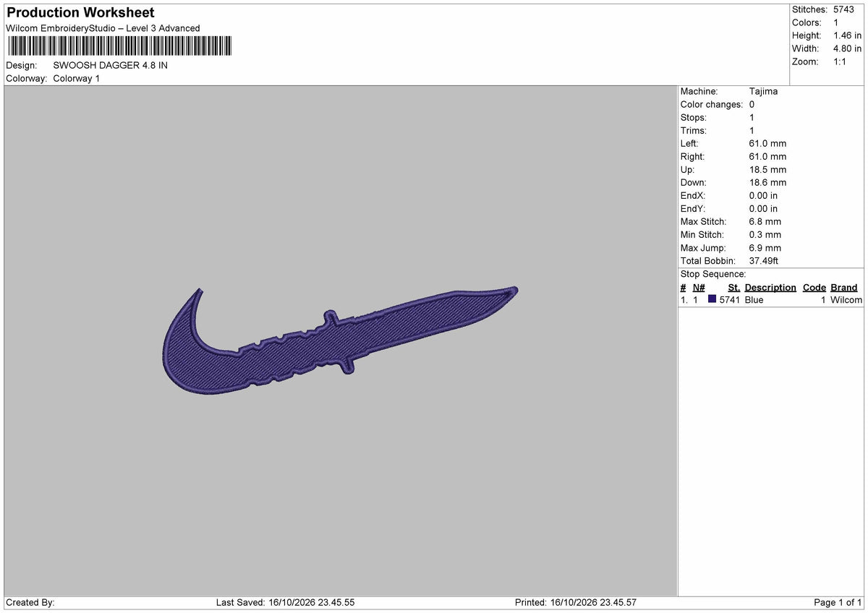Select 'Blue' description in stop sequence row
The image size is (868, 613).
(754, 300)
